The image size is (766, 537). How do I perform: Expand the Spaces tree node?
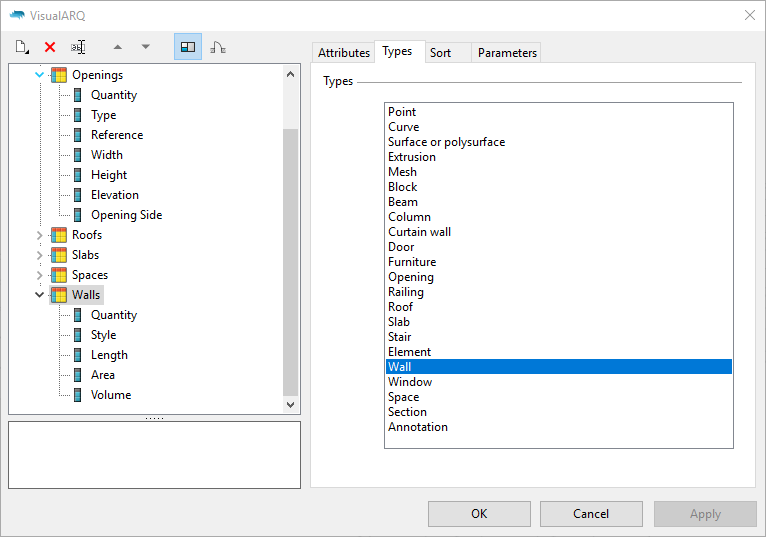tap(40, 275)
